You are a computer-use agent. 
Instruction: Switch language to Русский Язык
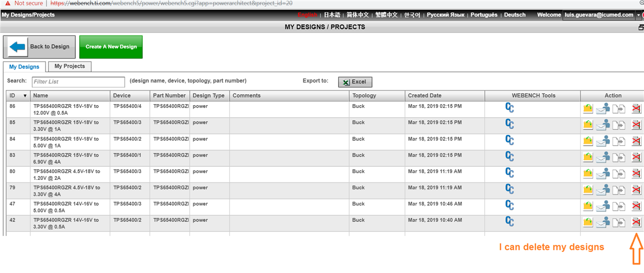tap(446, 15)
